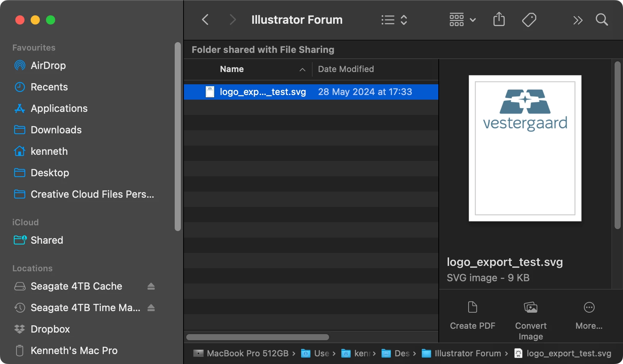
Task: Open Downloads in the sidebar
Action: (x=48, y=130)
